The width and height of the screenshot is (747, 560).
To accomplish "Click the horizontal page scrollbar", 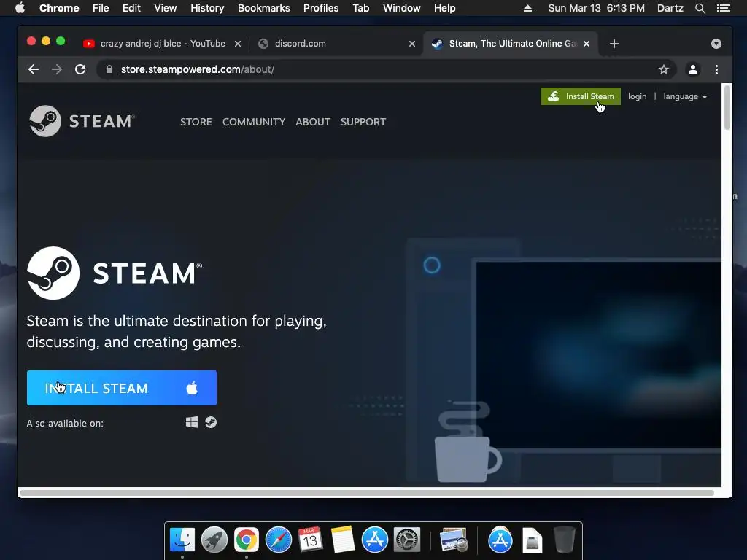I will pyautogui.click(x=367, y=493).
